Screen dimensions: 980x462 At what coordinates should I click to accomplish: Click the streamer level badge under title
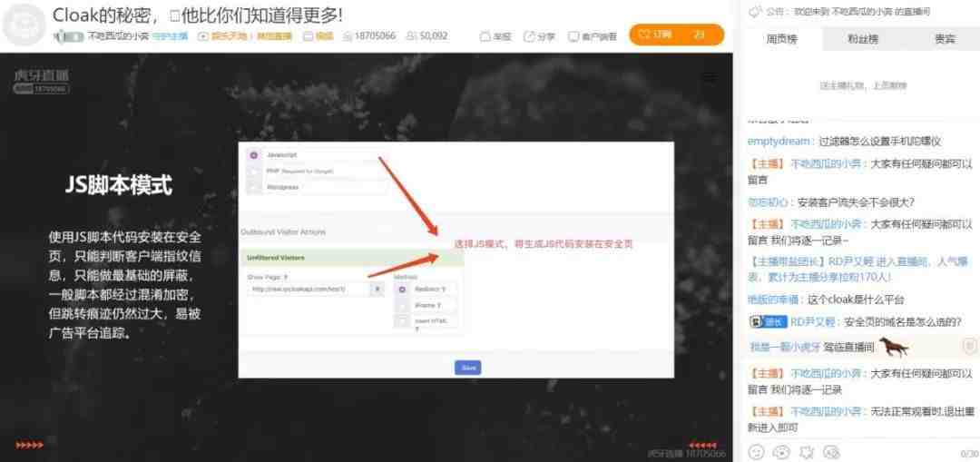click(69, 37)
